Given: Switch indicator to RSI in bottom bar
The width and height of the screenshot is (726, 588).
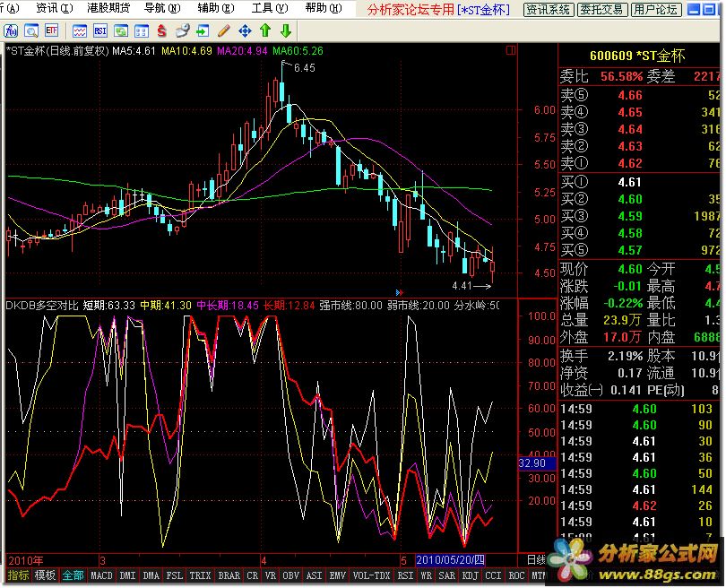Looking at the screenshot, I should click(405, 575).
